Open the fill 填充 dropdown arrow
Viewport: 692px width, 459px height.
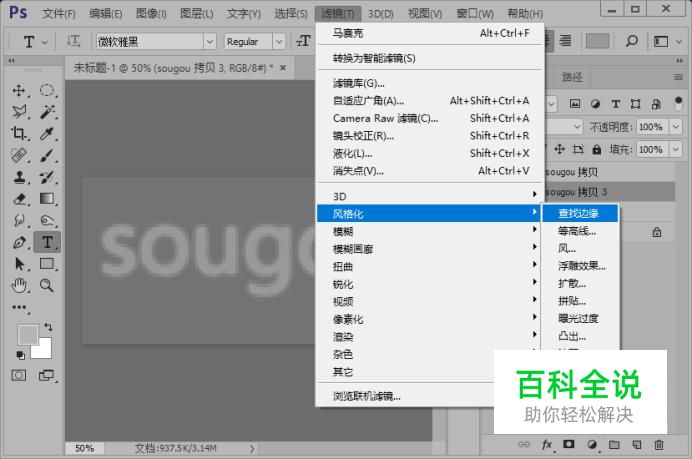pyautogui.click(x=676, y=150)
